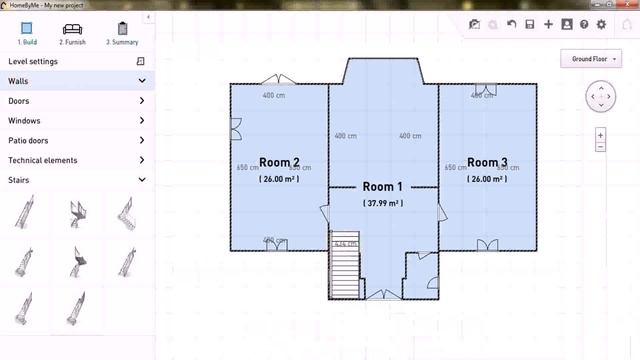Screen dimensions: 640x360
Task: Select the L-shaped staircase top right
Action: point(127,213)
